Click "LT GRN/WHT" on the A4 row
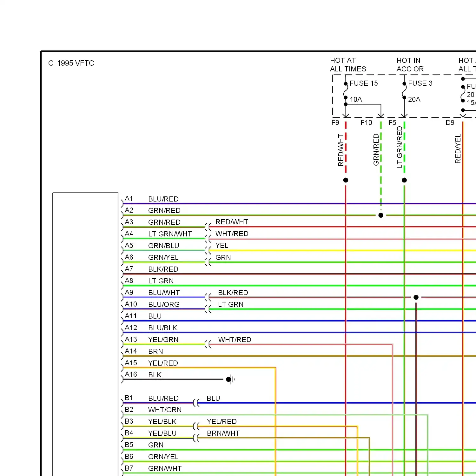This screenshot has width=476, height=476. (170, 234)
